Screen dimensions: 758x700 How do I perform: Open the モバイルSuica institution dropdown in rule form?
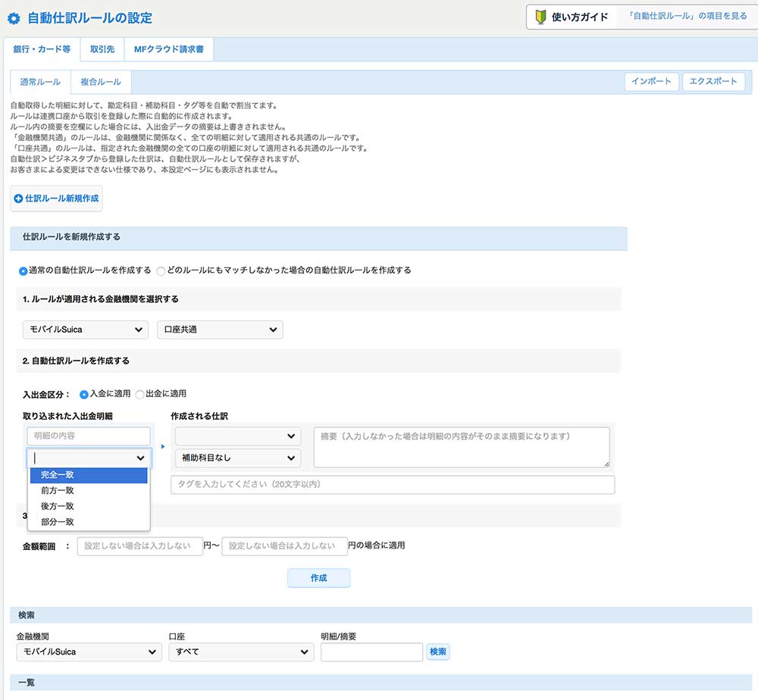[x=85, y=330]
